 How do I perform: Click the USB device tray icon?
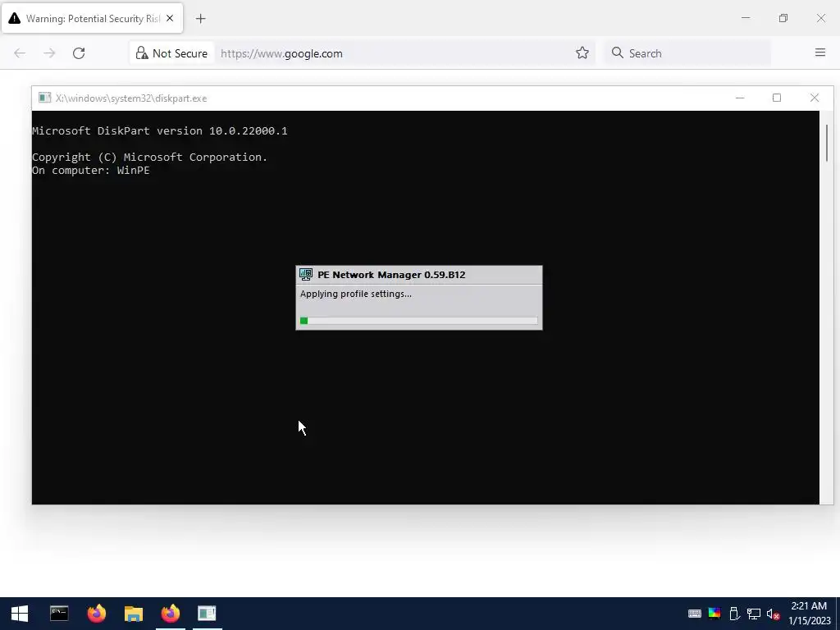click(734, 614)
